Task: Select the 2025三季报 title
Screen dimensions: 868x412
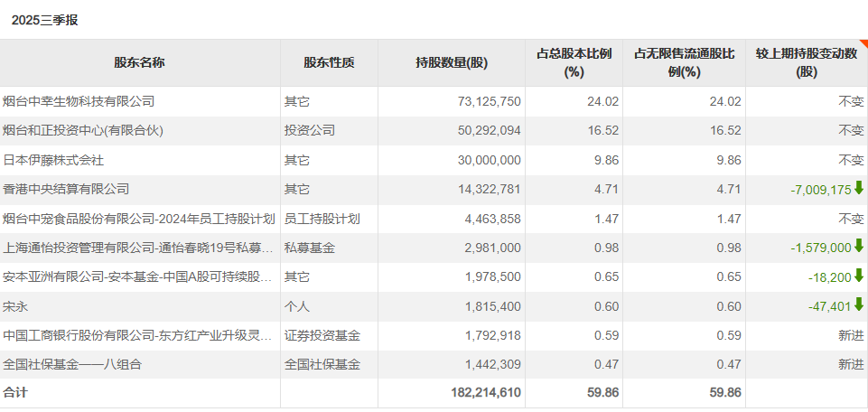Action: 45,21
